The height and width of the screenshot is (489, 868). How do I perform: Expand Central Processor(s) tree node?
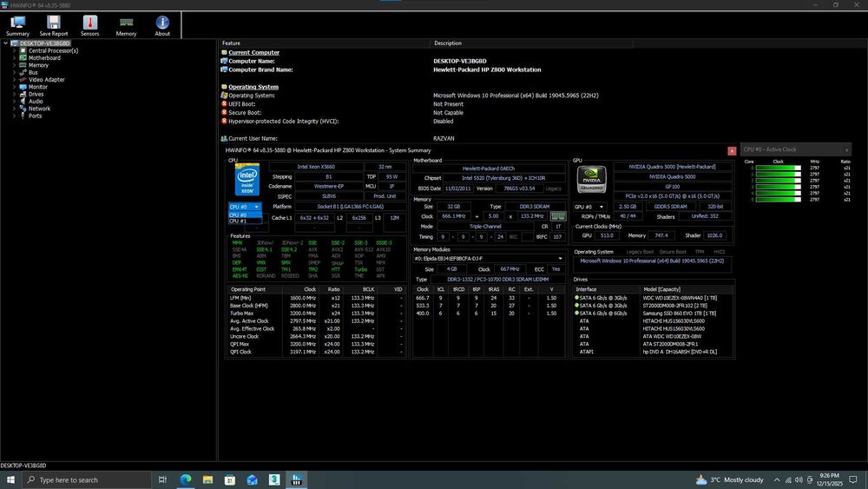[15, 50]
